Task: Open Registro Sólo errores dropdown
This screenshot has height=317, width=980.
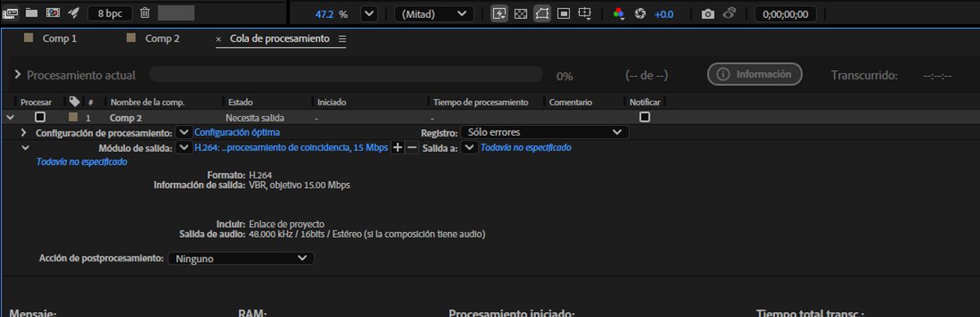Action: click(x=545, y=132)
